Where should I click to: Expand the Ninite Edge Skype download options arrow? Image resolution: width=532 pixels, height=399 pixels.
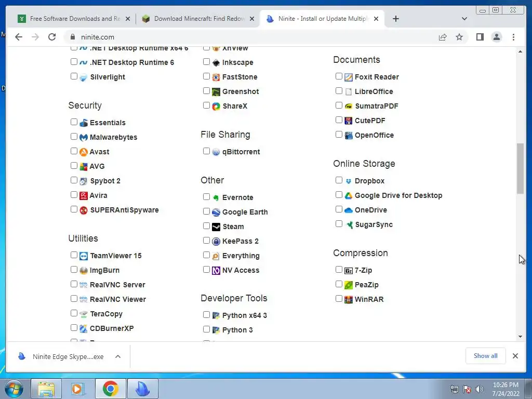118,356
